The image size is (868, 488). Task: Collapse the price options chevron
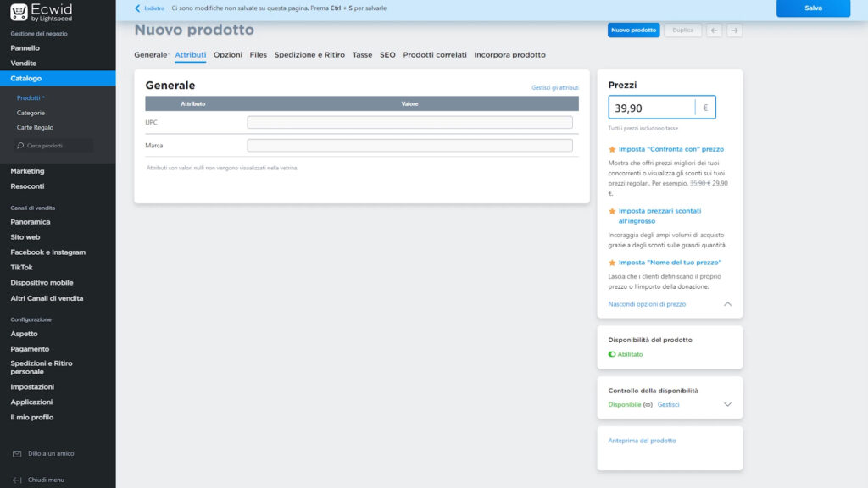(727, 304)
